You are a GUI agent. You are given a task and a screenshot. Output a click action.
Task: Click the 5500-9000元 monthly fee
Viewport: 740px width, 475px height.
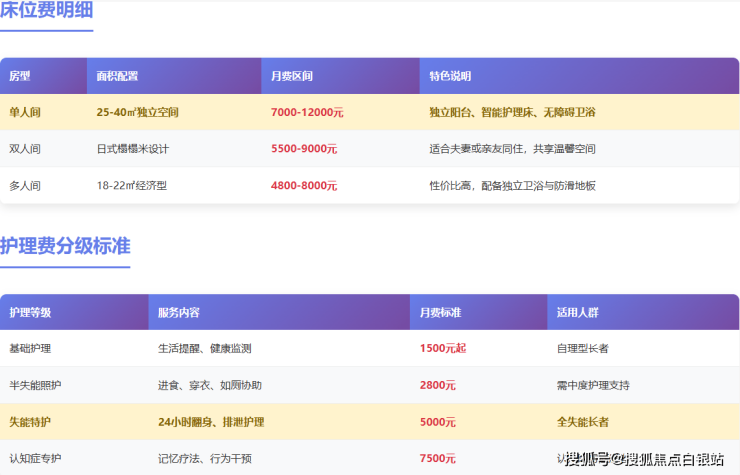tap(304, 149)
